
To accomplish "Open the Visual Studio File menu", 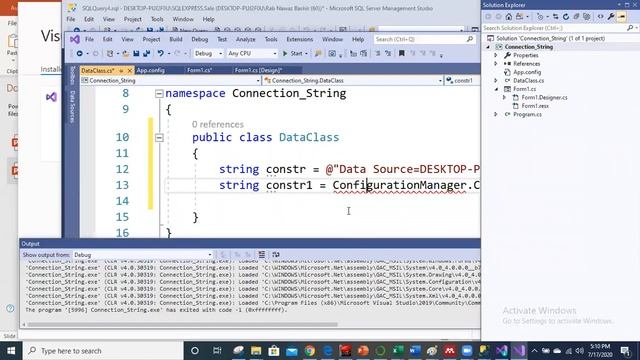I will coord(89,39).
